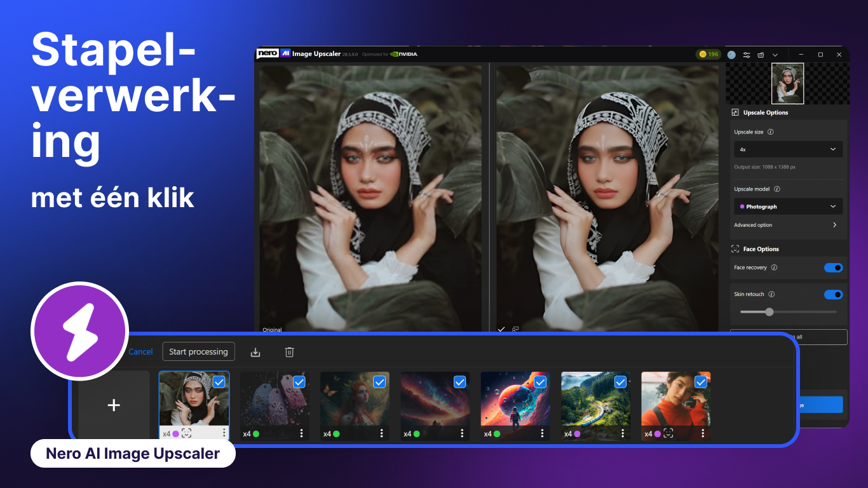Click the info icon beside Face recovery
Image resolution: width=868 pixels, height=488 pixels.
click(774, 268)
